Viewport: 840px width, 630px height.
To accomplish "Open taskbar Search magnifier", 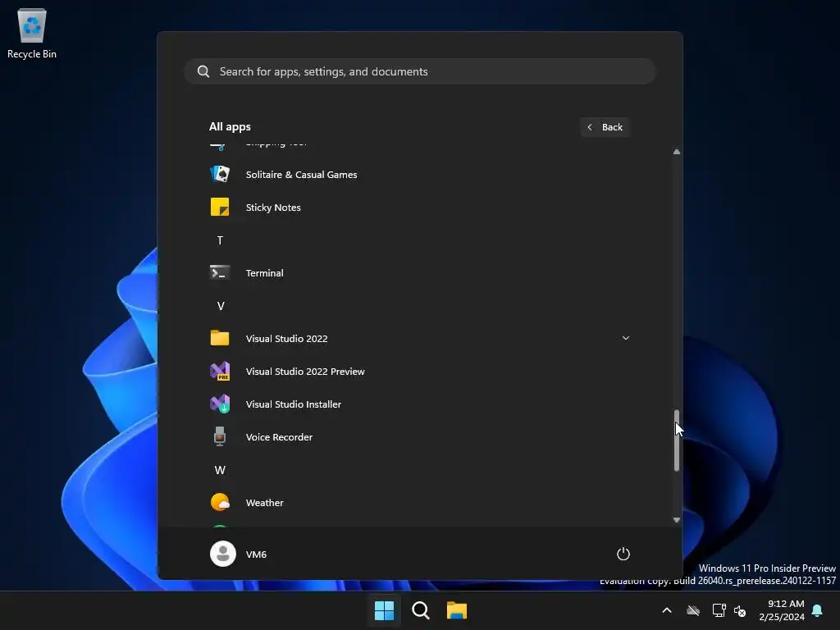I will [421, 610].
